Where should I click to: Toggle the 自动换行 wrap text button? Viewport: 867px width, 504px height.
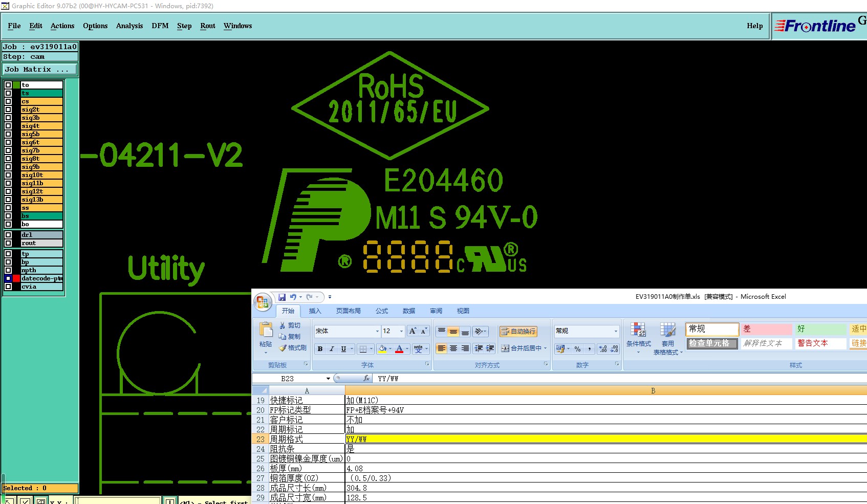coord(518,332)
